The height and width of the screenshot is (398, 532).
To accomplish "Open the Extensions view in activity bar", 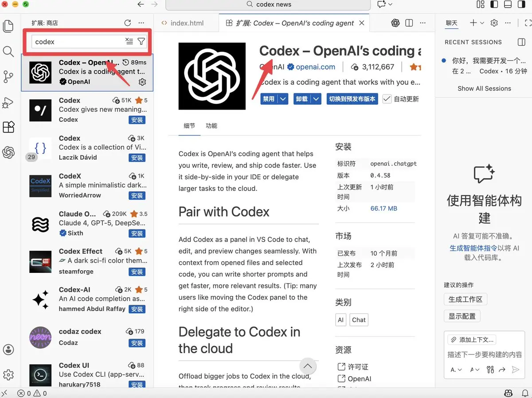I will click(x=8, y=127).
